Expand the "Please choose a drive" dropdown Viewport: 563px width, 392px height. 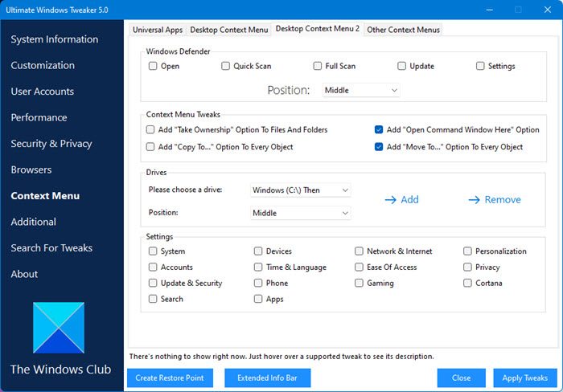coord(299,190)
